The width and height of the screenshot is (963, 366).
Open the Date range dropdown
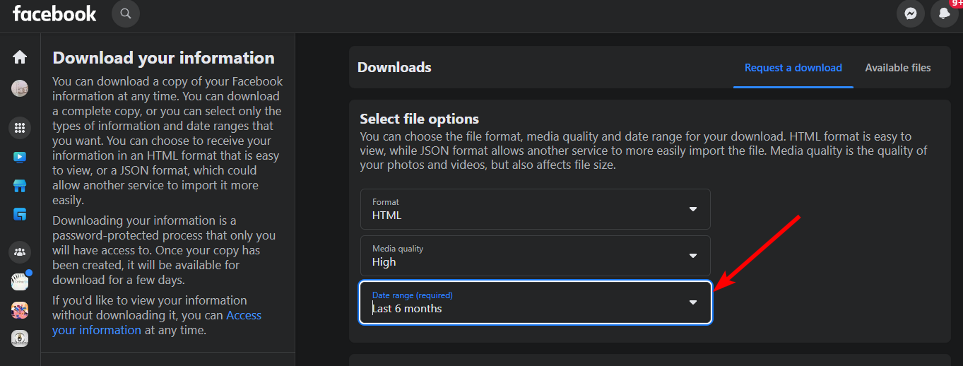pos(535,302)
